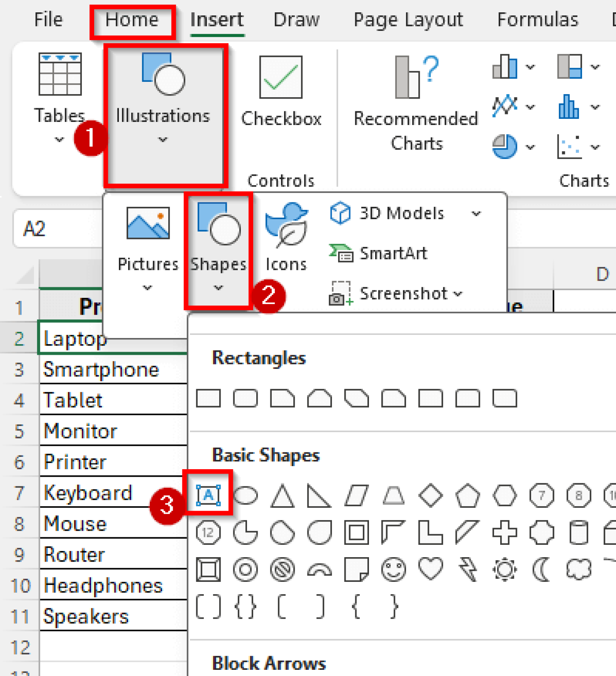Open the Page Layout tab
616x676 pixels.
408,20
